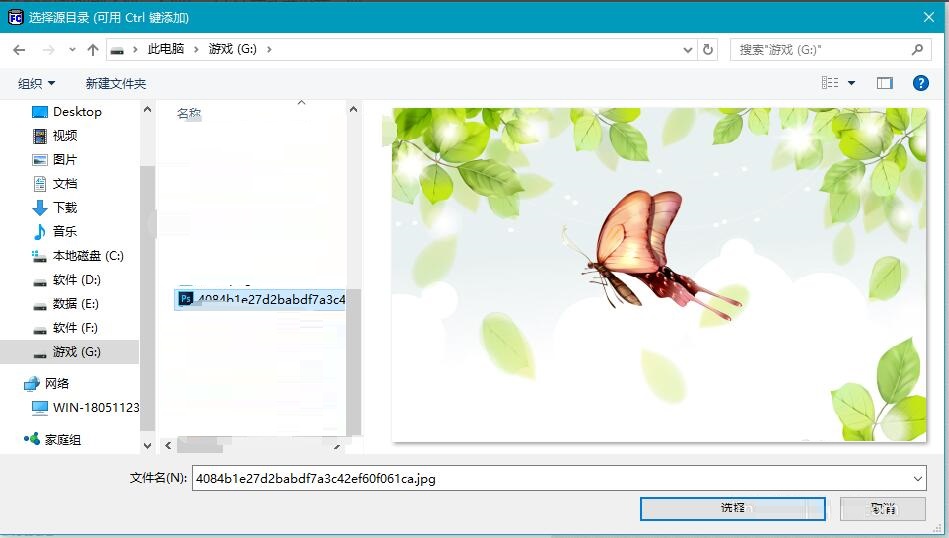949x538 pixels.
Task: Select the 4084b1e27d2babdf7a3c4 file
Action: tap(260, 299)
